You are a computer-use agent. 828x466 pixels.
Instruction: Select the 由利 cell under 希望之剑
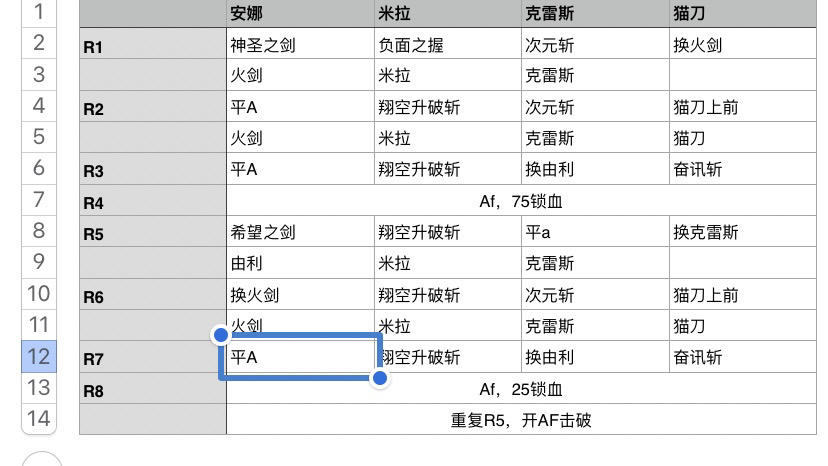[x=300, y=263]
